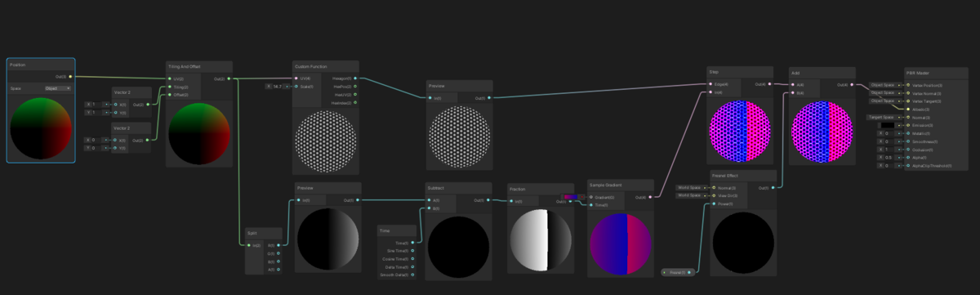The image size is (980, 295).
Task: Click the hexagon pattern preview in Custom Function
Action: coord(325,141)
